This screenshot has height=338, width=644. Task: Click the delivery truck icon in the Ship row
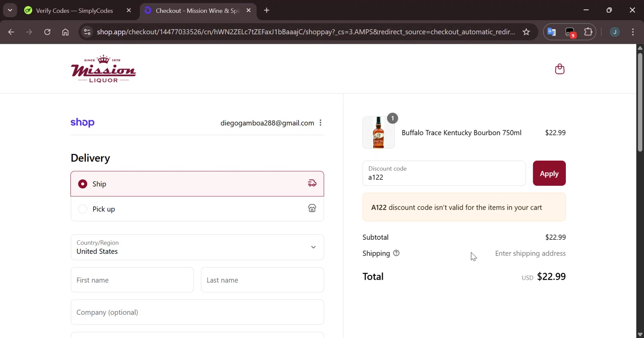tap(312, 184)
